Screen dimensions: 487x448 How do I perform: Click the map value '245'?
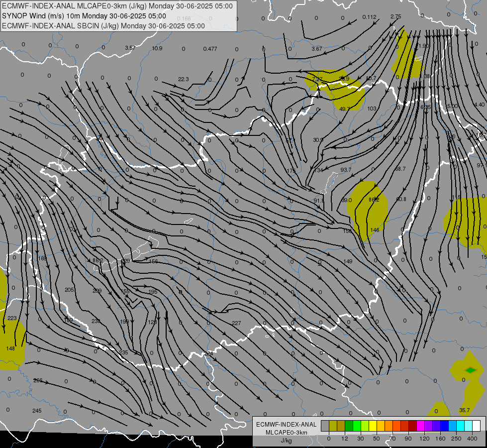coord(37,411)
